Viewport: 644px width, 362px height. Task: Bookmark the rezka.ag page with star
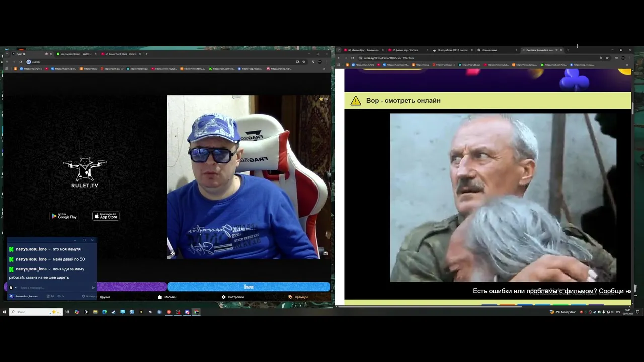(x=607, y=58)
